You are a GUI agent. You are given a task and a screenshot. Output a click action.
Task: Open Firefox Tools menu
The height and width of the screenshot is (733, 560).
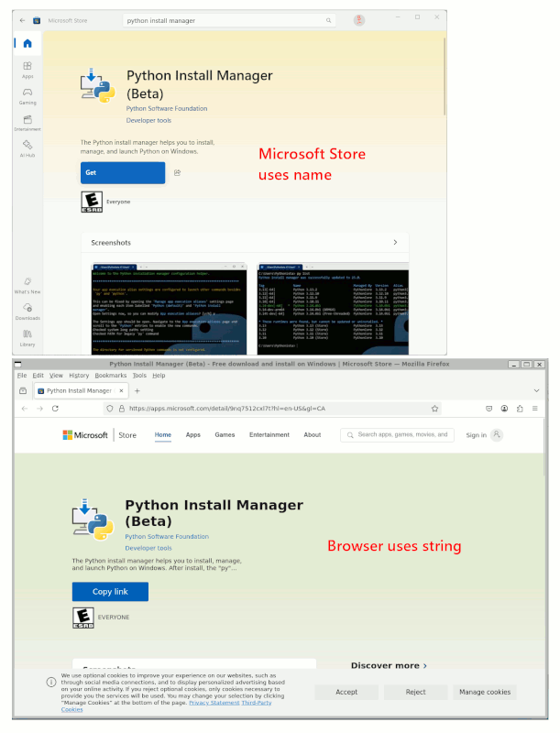pyautogui.click(x=139, y=376)
